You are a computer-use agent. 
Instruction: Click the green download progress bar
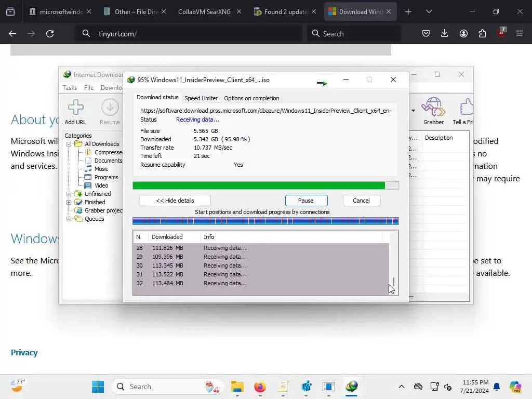[x=265, y=185]
